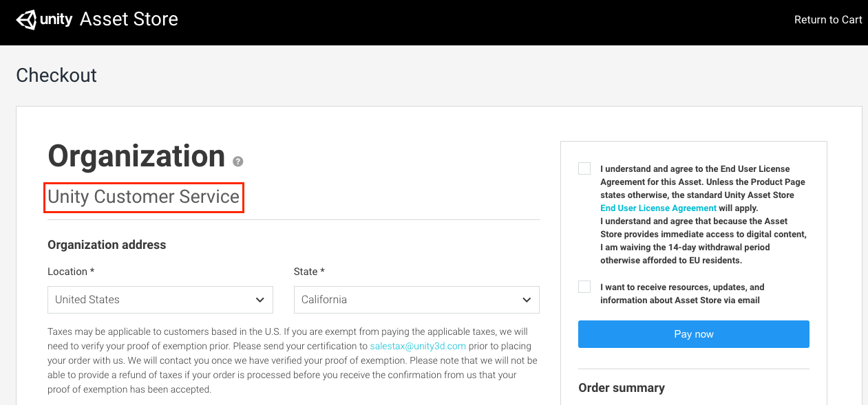Click the Order summary heading

click(x=622, y=388)
